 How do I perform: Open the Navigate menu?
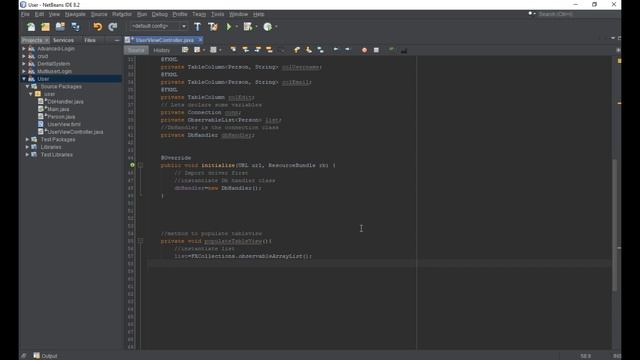point(76,14)
